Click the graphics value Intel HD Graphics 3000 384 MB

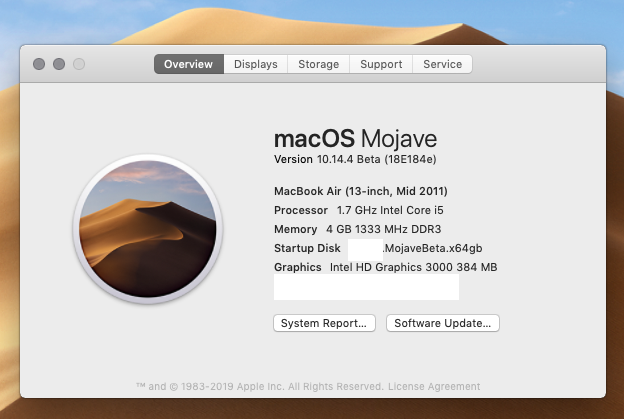click(x=413, y=267)
